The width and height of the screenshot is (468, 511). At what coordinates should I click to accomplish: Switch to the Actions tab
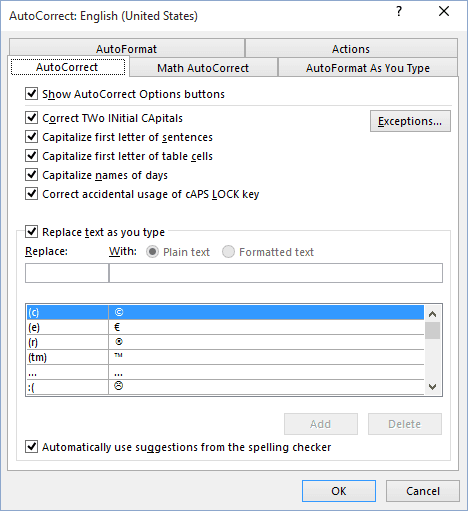351,49
